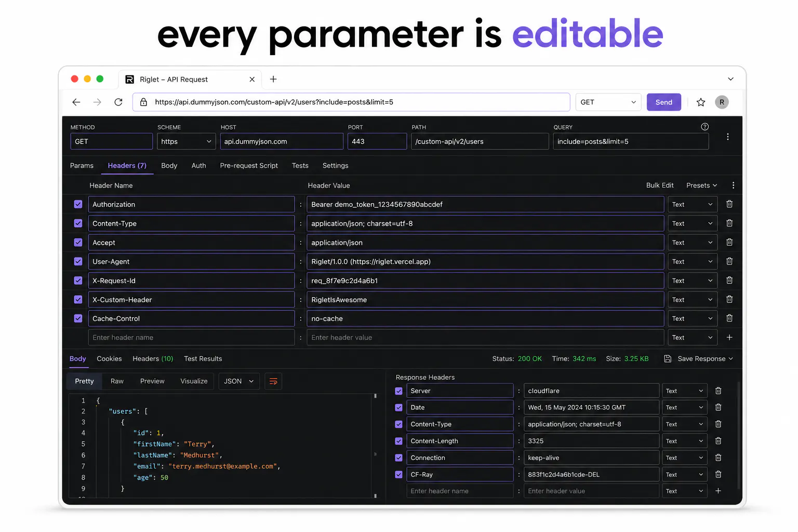This screenshot has height=532, width=798.
Task: Close the Riglet – API Request tab
Action: (x=252, y=79)
